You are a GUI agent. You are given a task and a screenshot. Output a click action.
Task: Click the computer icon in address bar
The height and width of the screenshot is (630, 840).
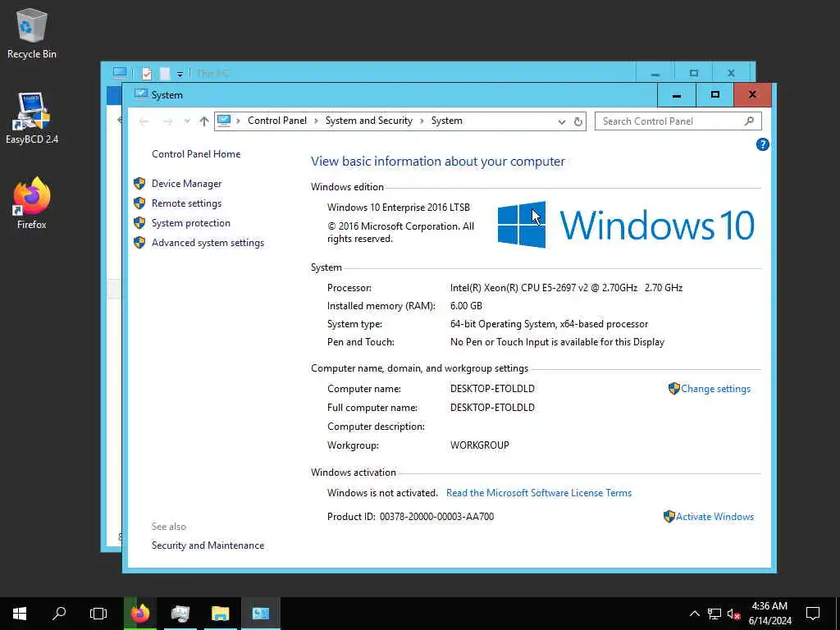click(x=224, y=121)
